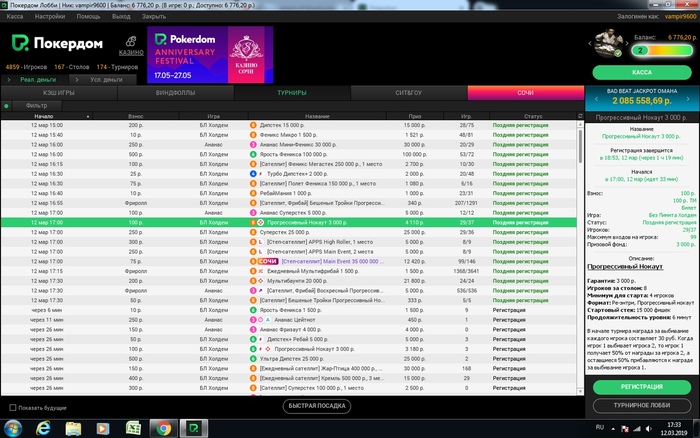
Task: Click the blue Турбо Дипстек+ 2 000 icon
Action: [x=253, y=174]
